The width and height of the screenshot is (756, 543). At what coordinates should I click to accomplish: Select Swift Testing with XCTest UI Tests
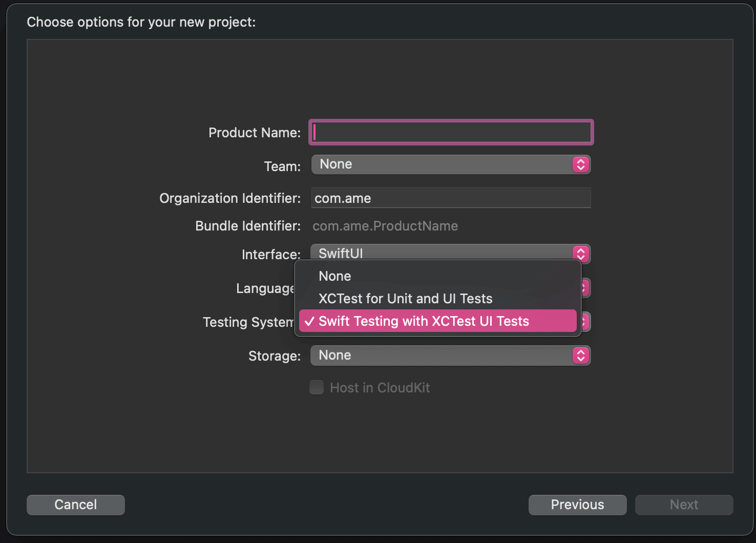point(438,321)
